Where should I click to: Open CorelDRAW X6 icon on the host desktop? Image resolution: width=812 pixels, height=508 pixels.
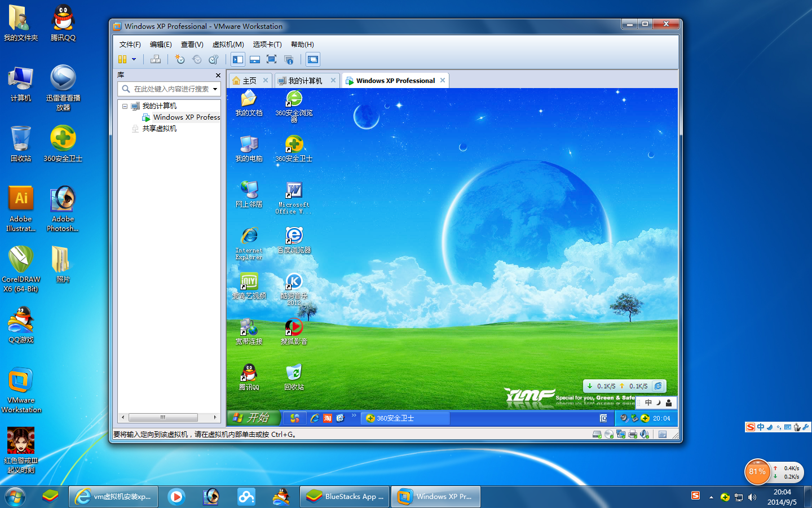point(21,269)
